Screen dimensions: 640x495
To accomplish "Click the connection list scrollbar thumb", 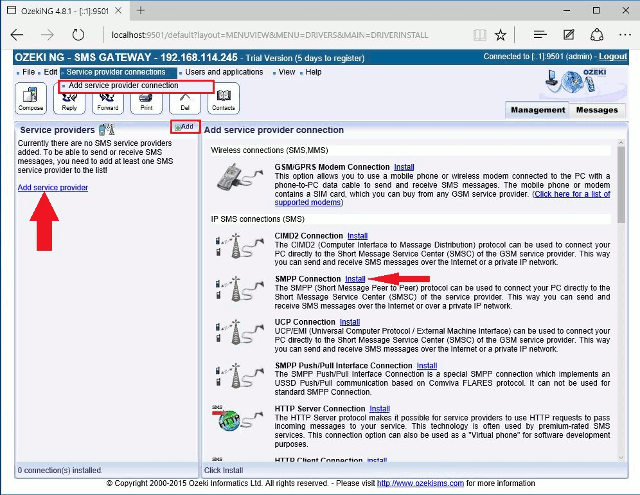I will coord(621,184).
